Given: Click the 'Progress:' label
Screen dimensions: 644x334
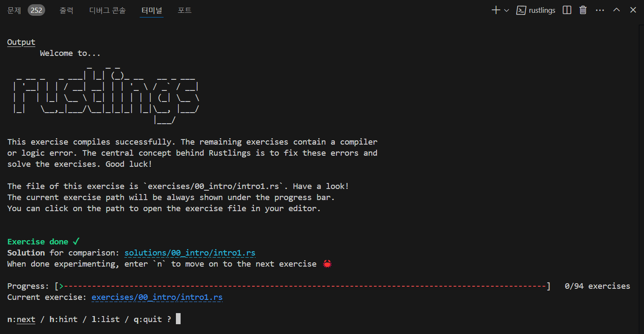Looking at the screenshot, I should [28, 286].
